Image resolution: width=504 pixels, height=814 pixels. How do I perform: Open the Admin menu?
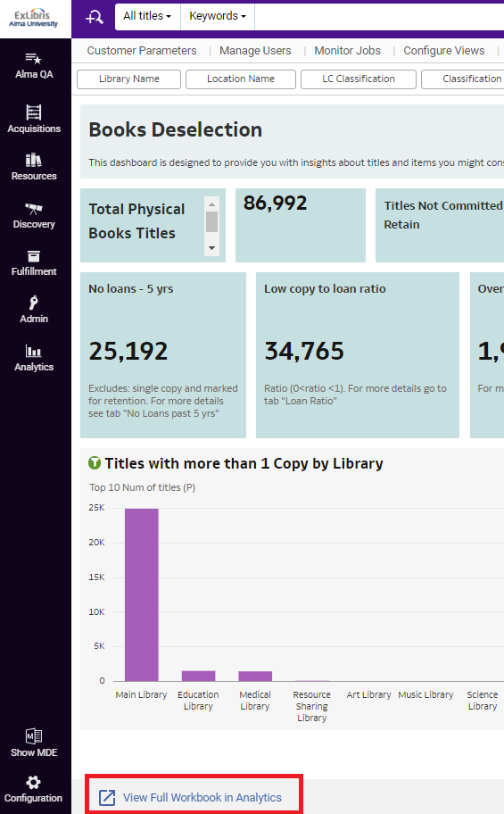point(34,310)
